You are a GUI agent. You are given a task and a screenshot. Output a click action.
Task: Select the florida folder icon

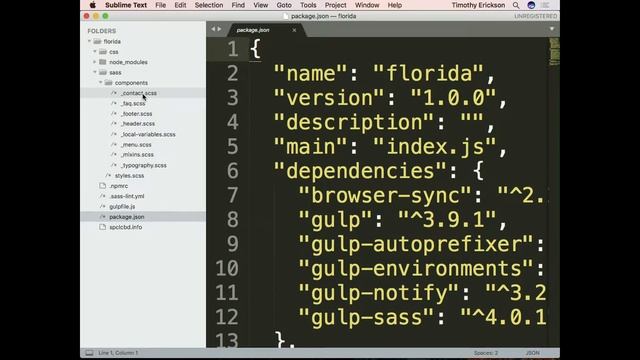[x=97, y=41]
